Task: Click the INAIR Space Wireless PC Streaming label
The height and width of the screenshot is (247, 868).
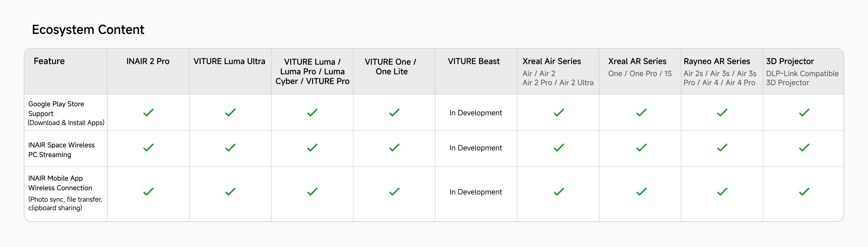Action: coord(61,149)
